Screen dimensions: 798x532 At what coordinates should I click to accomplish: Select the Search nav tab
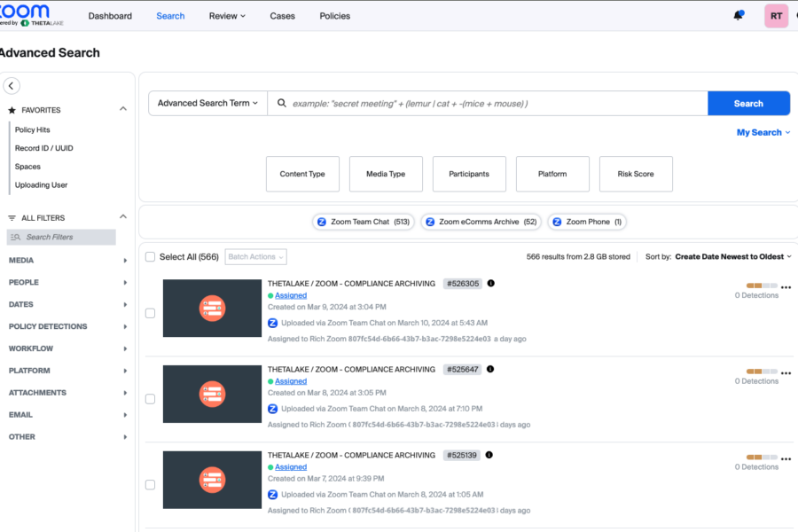click(170, 16)
